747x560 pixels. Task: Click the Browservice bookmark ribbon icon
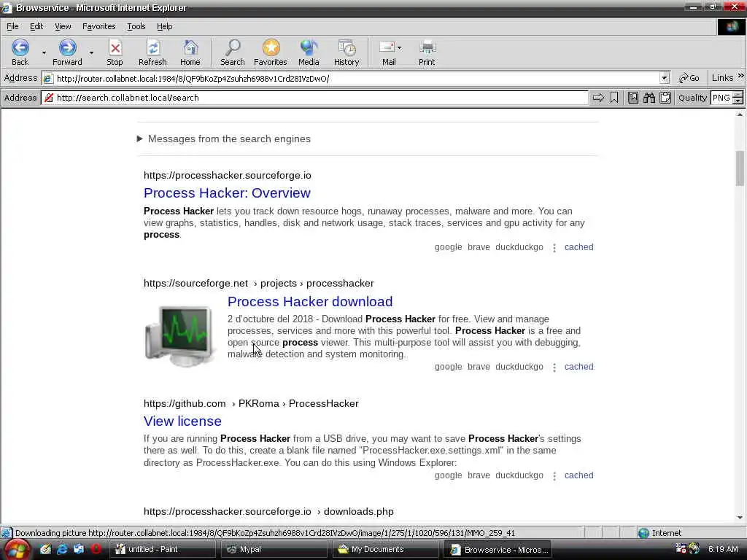pyautogui.click(x=614, y=98)
